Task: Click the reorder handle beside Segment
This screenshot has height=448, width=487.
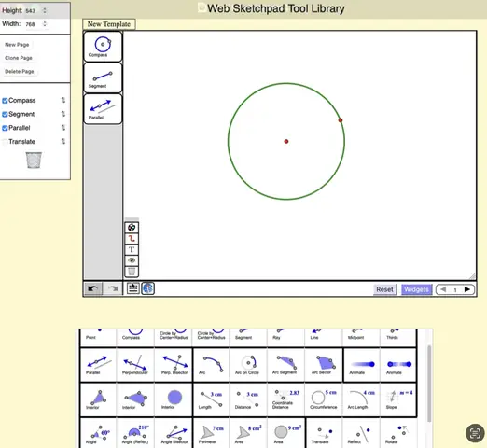Action: 63,114
